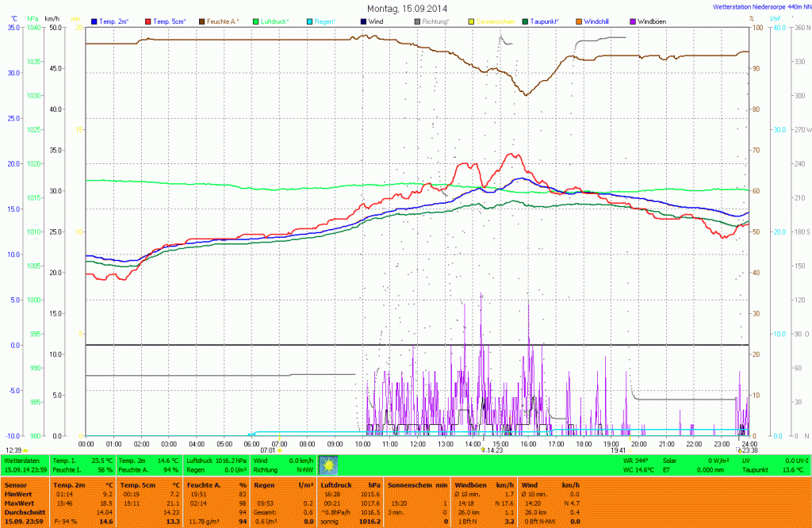
Task: Click the green Luftdruck legend square
Action: pyautogui.click(x=255, y=20)
